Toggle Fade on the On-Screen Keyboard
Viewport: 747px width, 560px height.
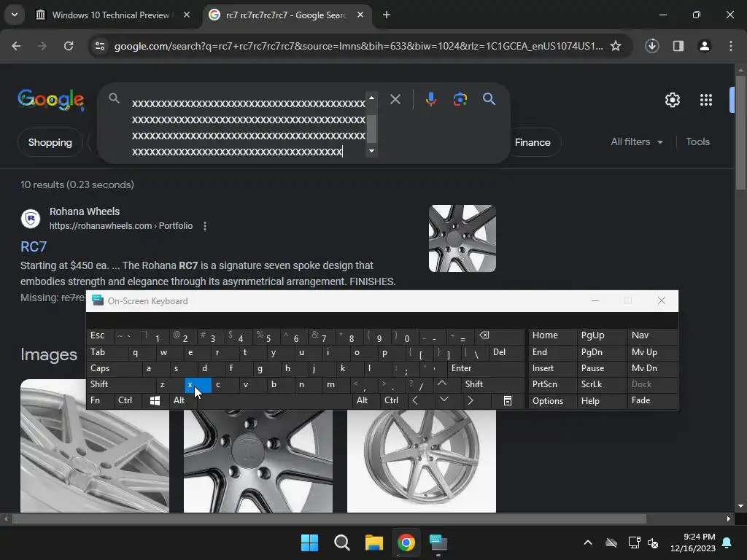pyautogui.click(x=651, y=401)
